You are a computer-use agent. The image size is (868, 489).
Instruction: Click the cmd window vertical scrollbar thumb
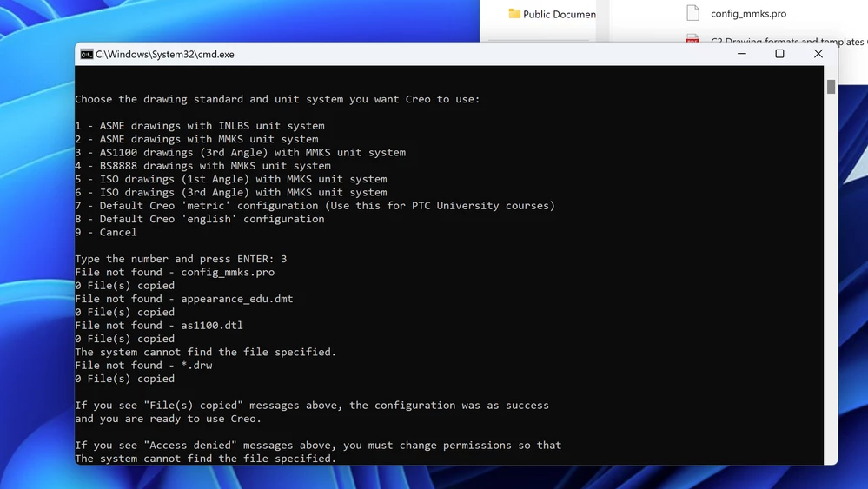point(831,87)
